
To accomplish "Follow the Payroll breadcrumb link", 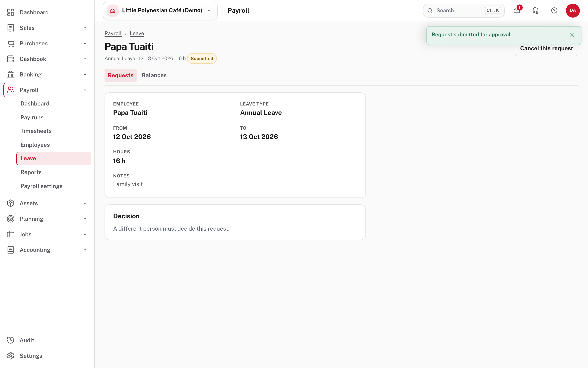I will [113, 33].
